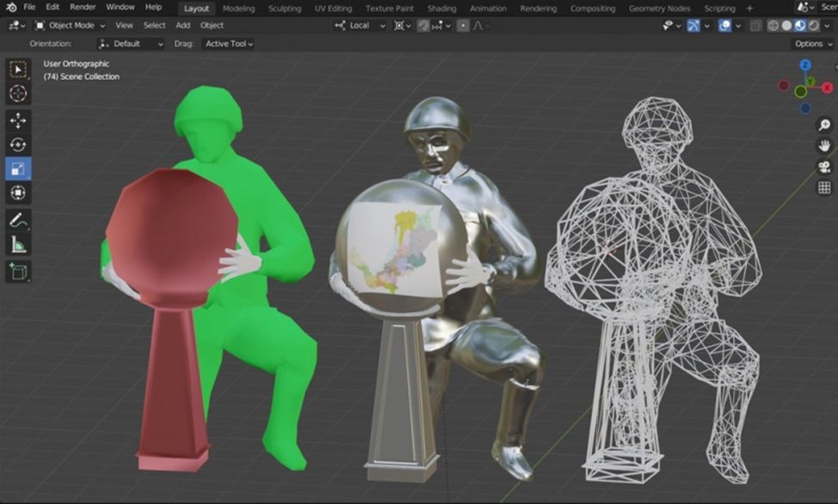Switch to Shading workspace tab

pyautogui.click(x=442, y=9)
